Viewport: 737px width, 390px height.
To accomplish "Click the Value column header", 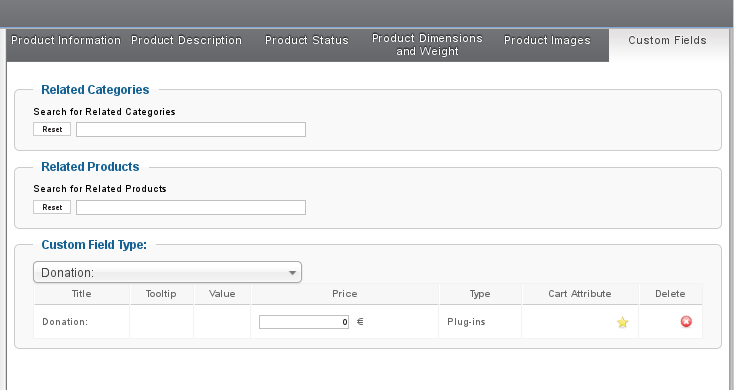I will pos(222,294).
